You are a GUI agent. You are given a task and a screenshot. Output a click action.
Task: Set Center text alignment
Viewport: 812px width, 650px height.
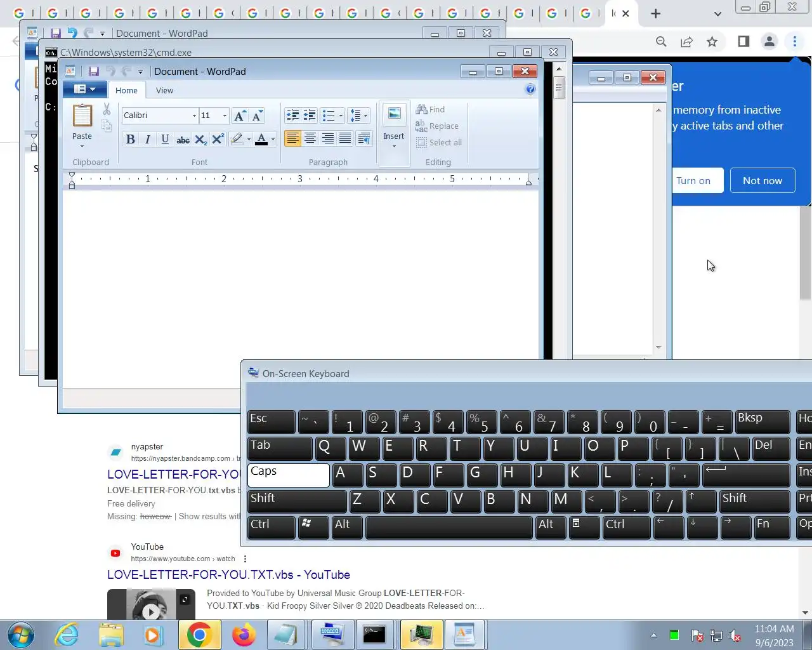[310, 138]
